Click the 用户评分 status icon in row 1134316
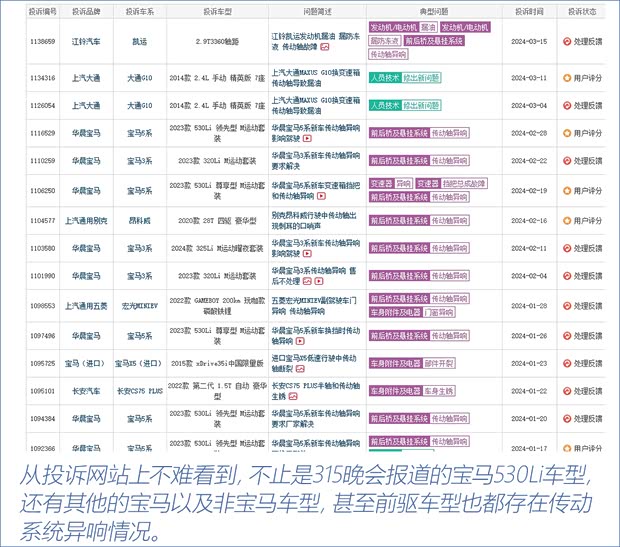The height and width of the screenshot is (547, 620). pos(567,78)
